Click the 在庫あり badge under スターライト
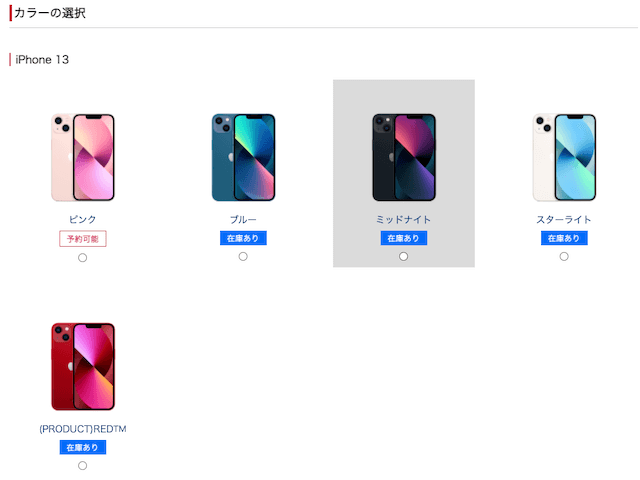The image size is (640, 480). (x=564, y=238)
